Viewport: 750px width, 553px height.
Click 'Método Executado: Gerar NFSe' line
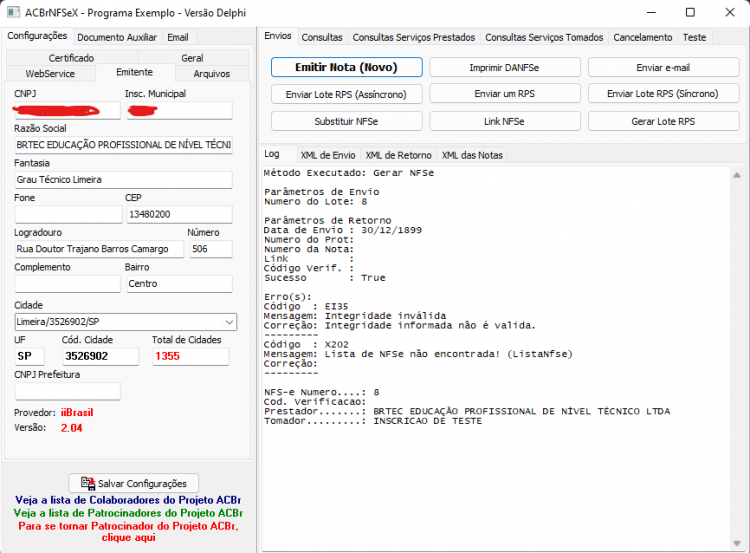click(x=349, y=173)
